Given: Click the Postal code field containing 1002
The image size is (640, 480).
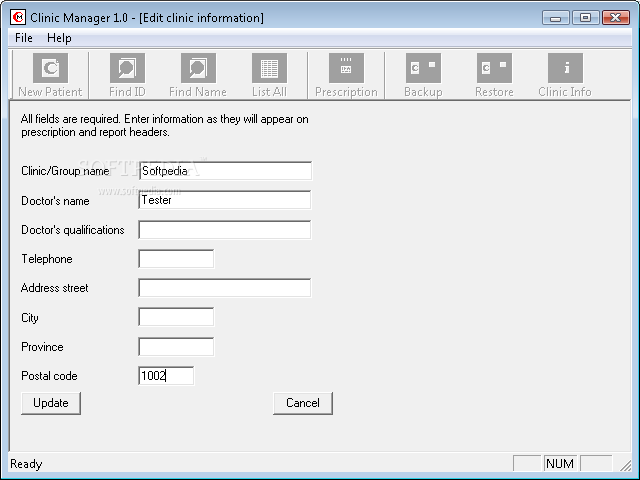Looking at the screenshot, I should pos(166,376).
